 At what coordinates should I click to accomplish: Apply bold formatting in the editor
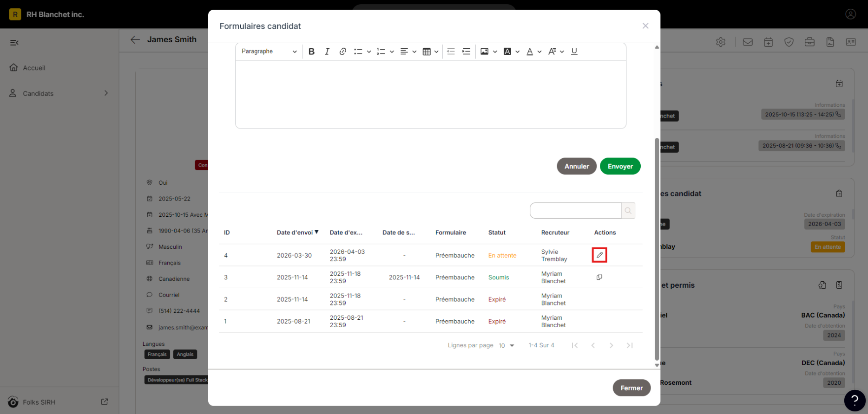311,52
